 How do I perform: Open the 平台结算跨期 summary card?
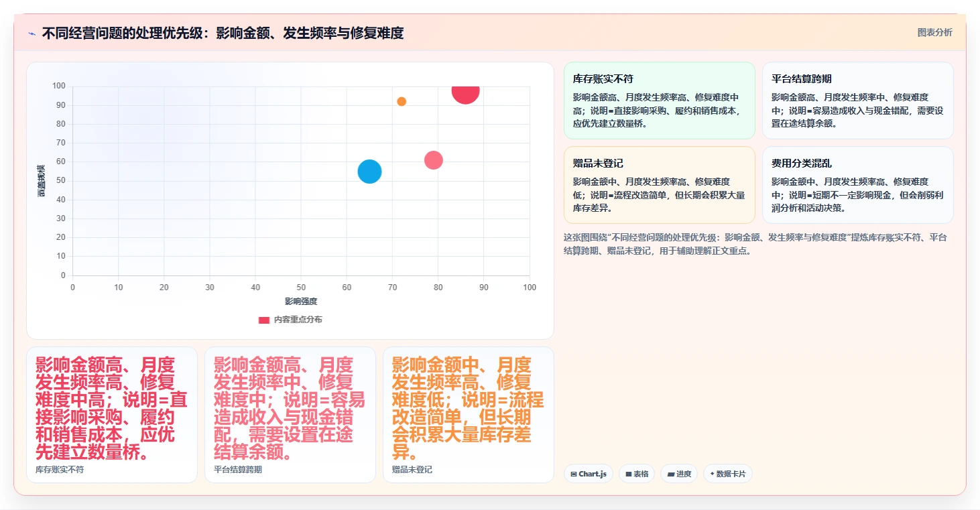[x=857, y=101]
